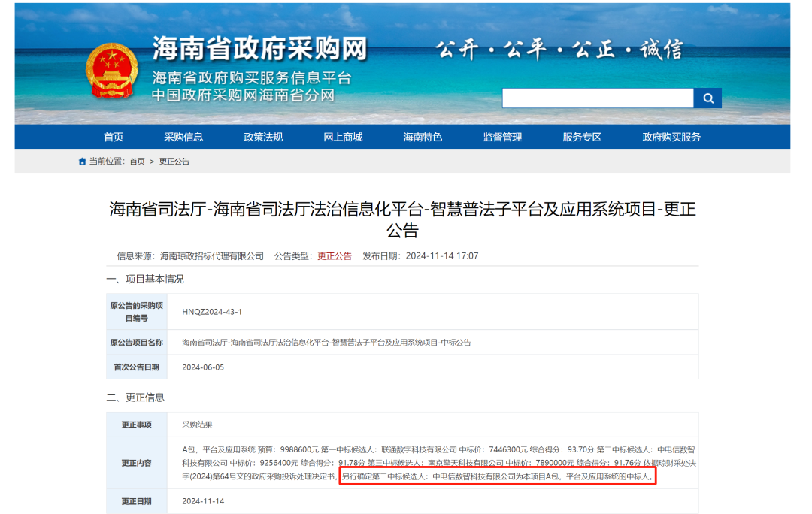Open the 政府购买服务 navigation menu
The width and height of the screenshot is (812, 514).
coord(671,138)
